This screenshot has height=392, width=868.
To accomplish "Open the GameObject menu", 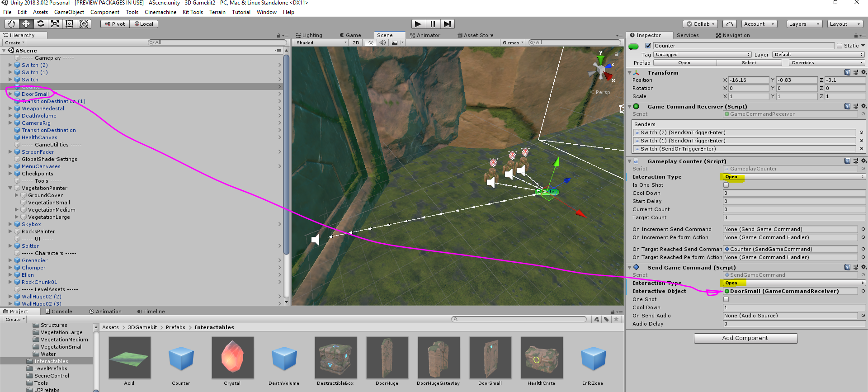I will pos(69,12).
